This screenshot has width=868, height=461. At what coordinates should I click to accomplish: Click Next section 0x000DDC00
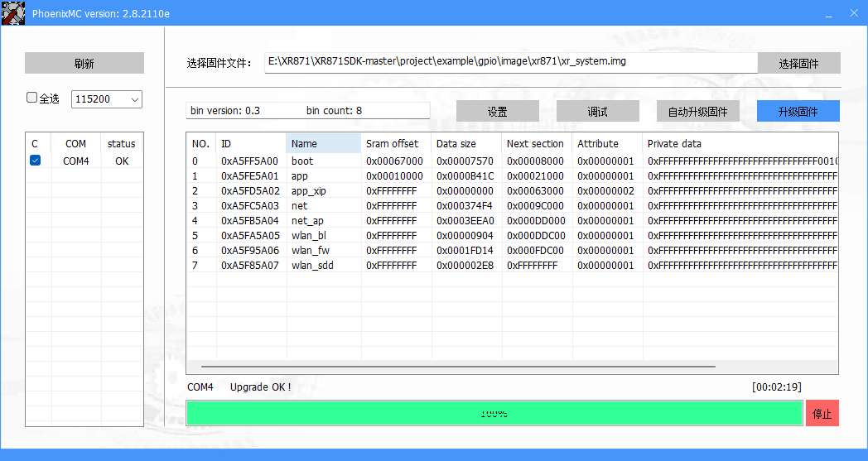pyautogui.click(x=536, y=236)
